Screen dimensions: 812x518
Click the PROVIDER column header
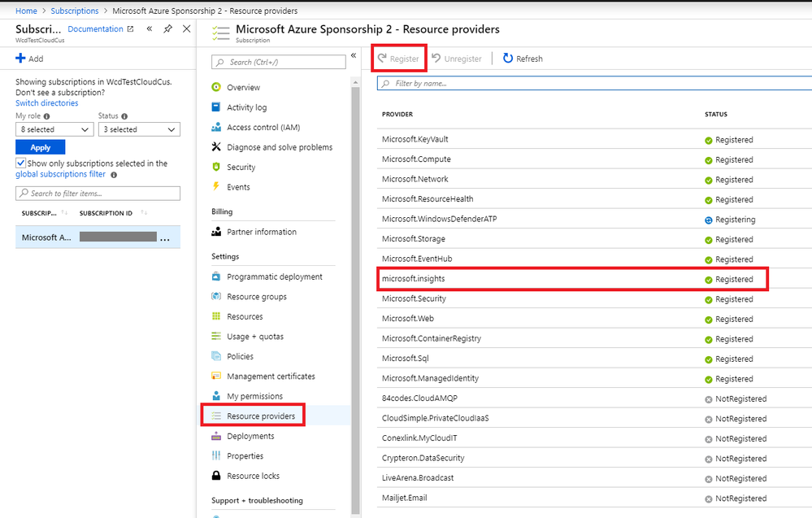(x=397, y=114)
